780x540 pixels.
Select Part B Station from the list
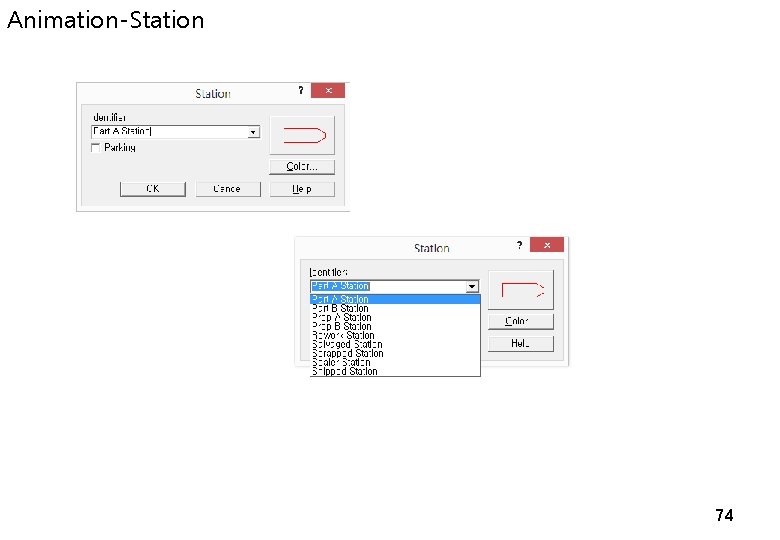[x=395, y=308]
